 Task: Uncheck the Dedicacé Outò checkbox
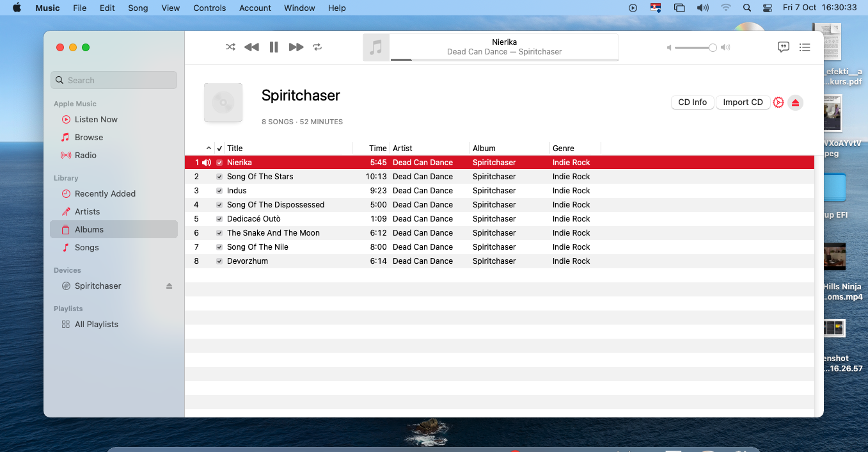219,219
